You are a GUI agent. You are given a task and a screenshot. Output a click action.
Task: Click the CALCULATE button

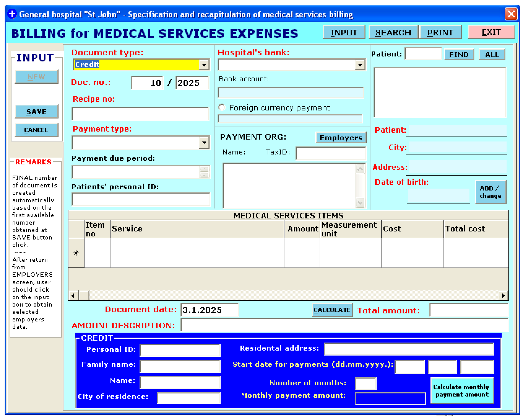pyautogui.click(x=332, y=310)
